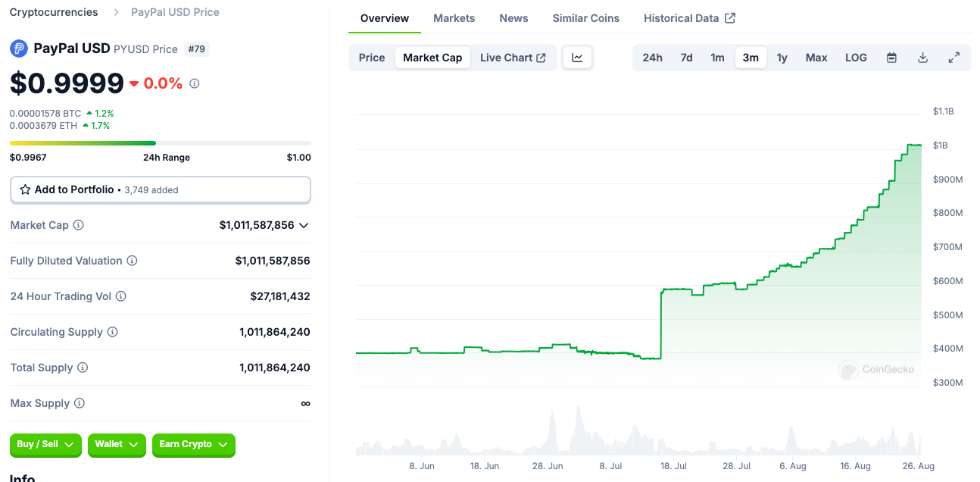980x482 pixels.
Task: Download the chart data
Action: [x=922, y=58]
